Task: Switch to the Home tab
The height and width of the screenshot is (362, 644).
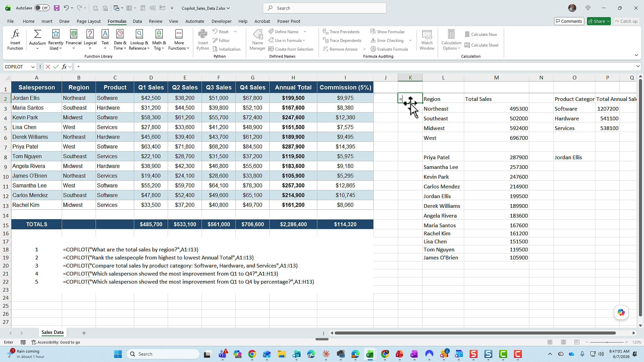Action: tap(29, 21)
